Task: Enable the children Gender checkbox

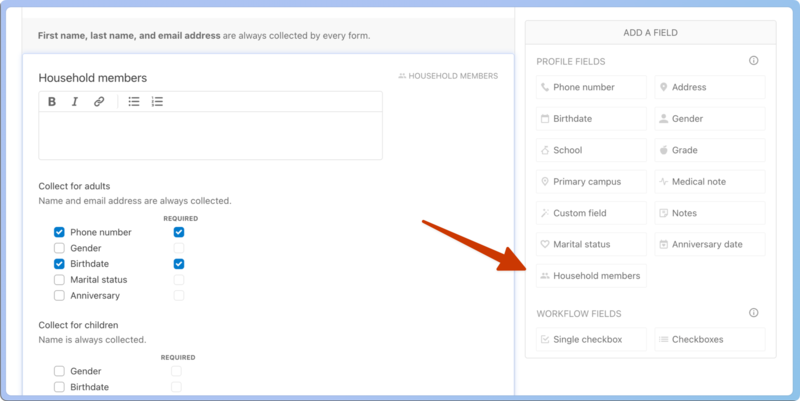Action: 59,371
